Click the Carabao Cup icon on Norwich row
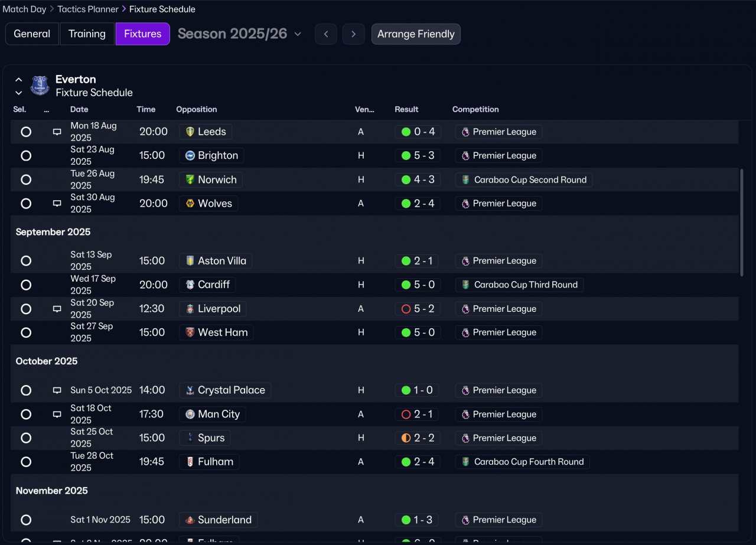This screenshot has height=545, width=756. coord(465,180)
